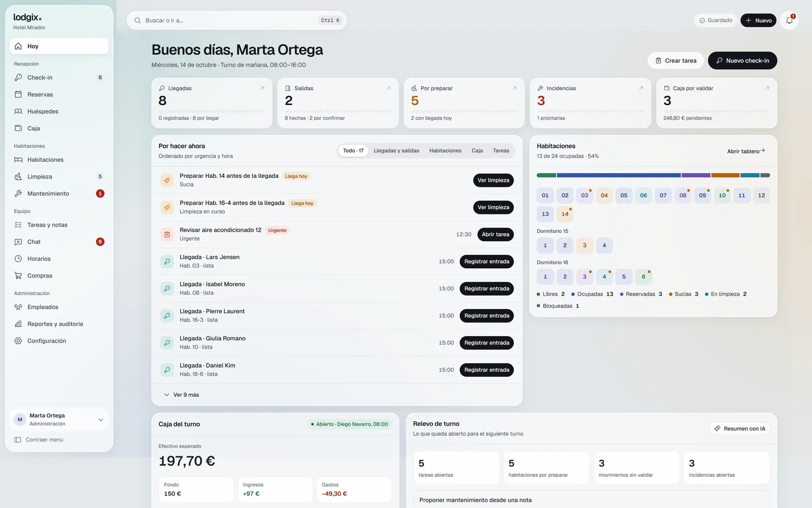Viewport: 812px width, 508px height.
Task: Click the Chat message icon
Action: pyautogui.click(x=18, y=242)
